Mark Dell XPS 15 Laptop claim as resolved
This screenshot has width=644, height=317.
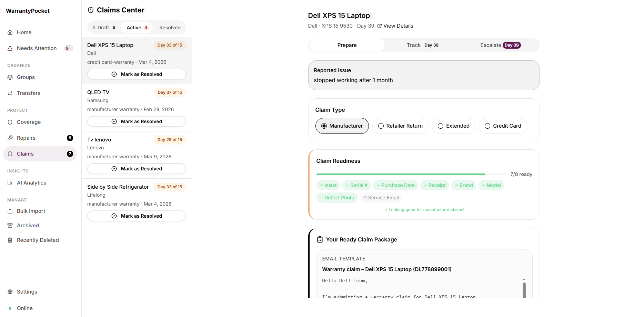pos(137,74)
